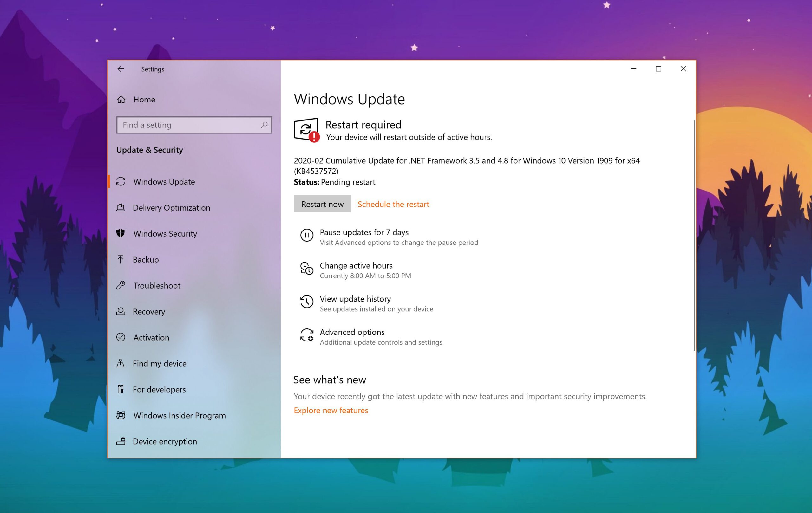Open Find my device settings

pos(194,363)
